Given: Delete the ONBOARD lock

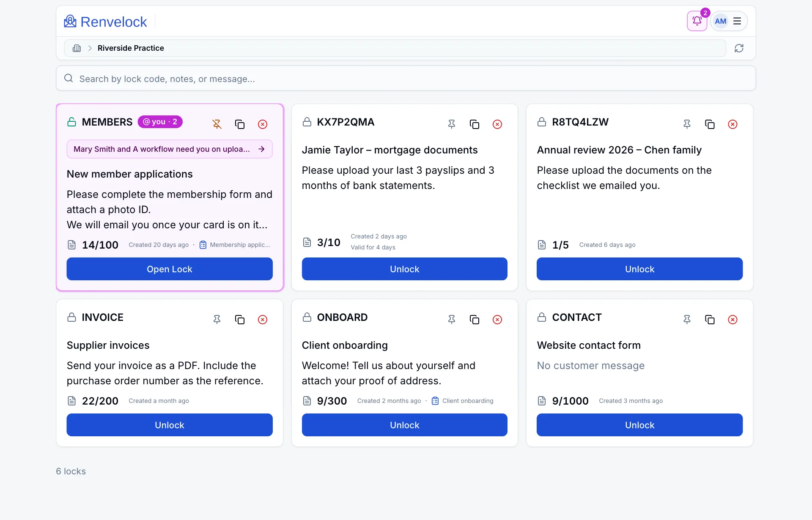Looking at the screenshot, I should tap(497, 320).
